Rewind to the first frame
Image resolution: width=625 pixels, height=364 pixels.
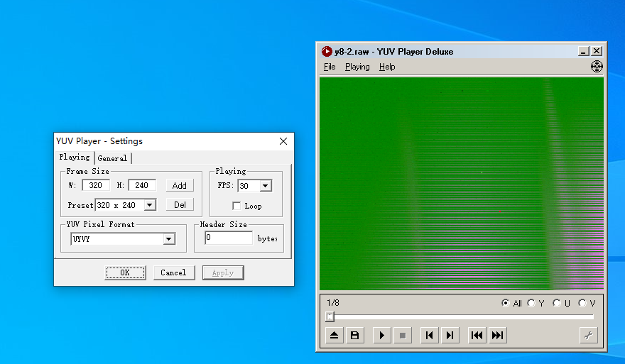click(x=477, y=336)
